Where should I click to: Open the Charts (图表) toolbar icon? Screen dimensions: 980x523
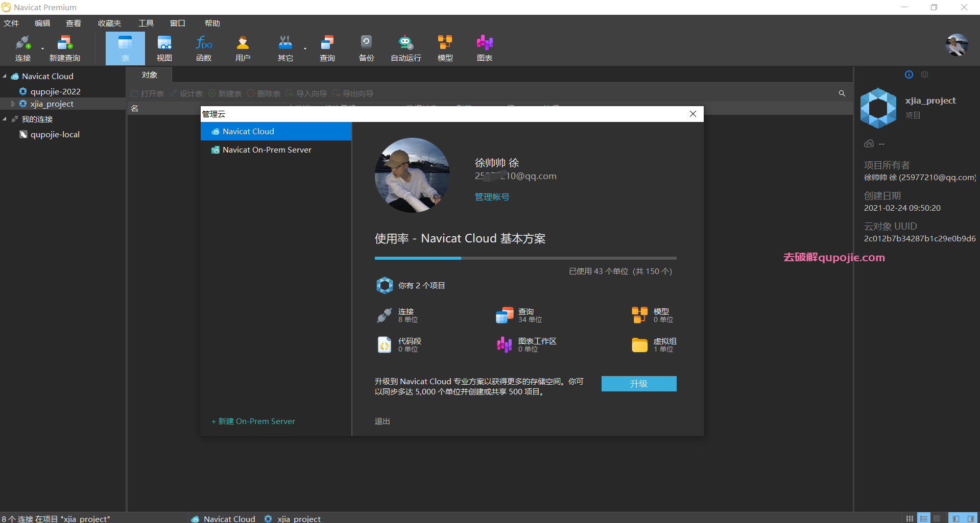point(485,48)
